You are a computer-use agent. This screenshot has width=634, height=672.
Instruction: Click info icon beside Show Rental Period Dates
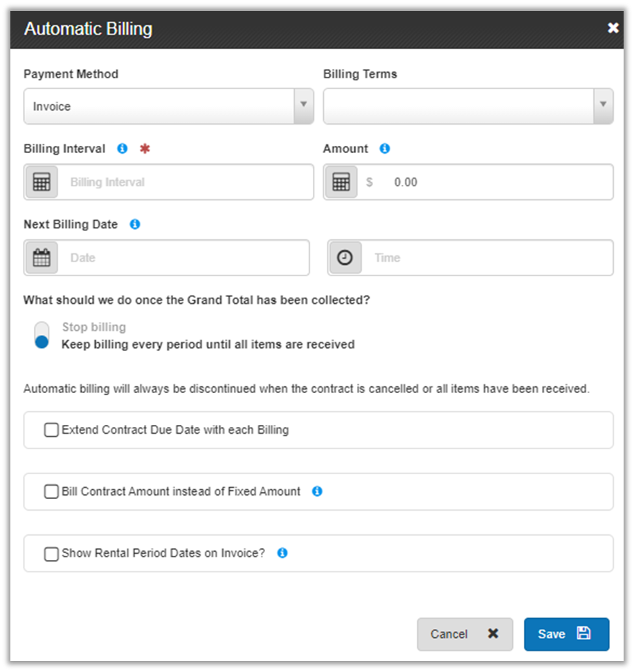[282, 553]
